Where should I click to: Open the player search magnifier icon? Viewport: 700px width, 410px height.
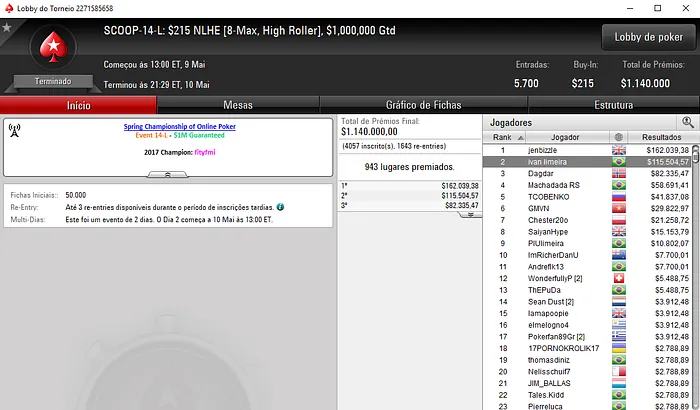(x=688, y=122)
